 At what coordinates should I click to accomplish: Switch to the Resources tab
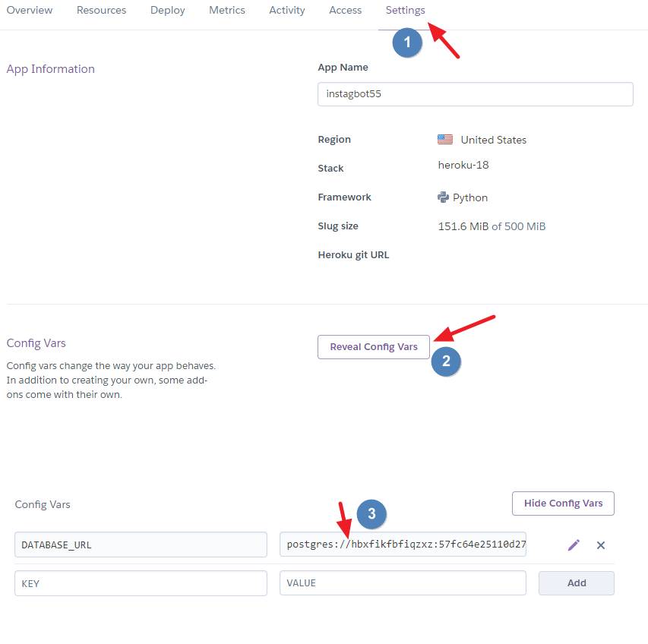point(102,11)
